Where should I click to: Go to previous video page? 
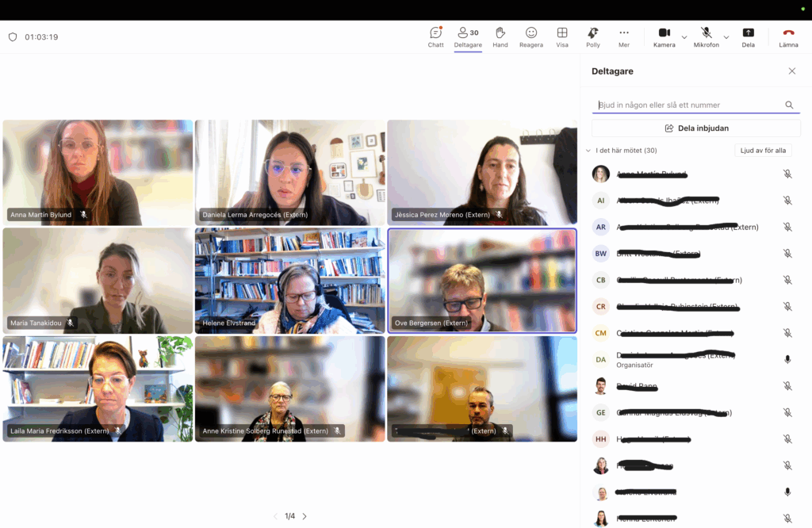click(275, 516)
